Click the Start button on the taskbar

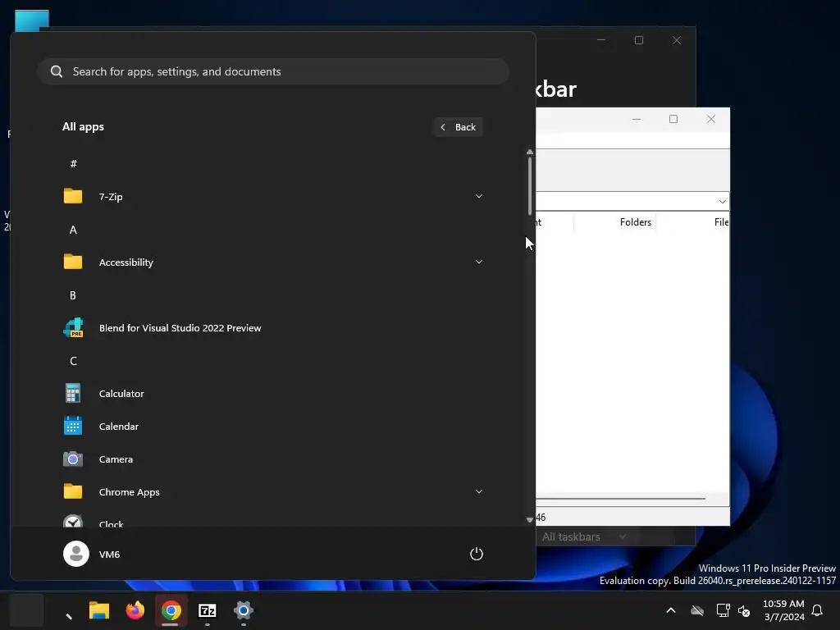click(26, 610)
